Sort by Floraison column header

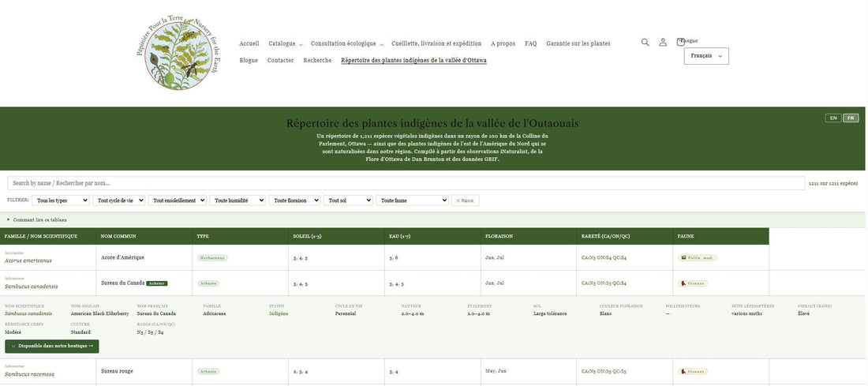(x=529, y=236)
